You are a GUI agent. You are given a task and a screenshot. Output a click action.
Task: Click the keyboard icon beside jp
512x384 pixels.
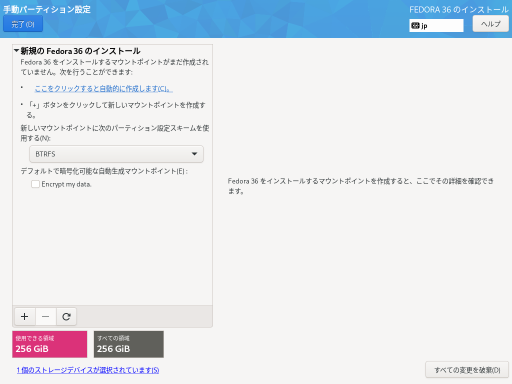(415, 26)
